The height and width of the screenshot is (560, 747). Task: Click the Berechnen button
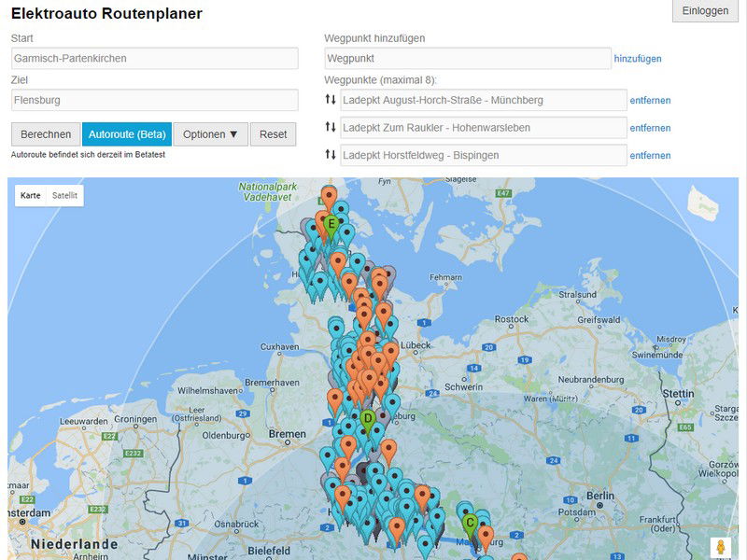click(46, 134)
